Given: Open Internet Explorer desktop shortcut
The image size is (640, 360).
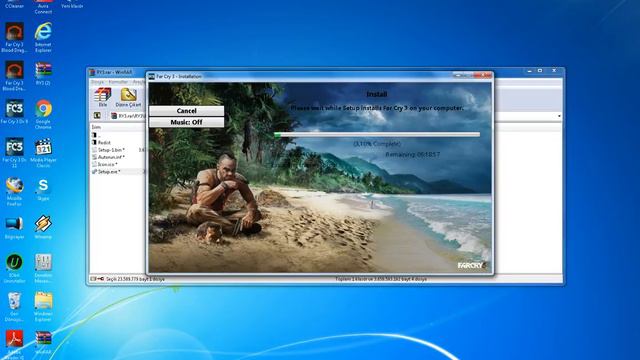Looking at the screenshot, I should (x=43, y=38).
